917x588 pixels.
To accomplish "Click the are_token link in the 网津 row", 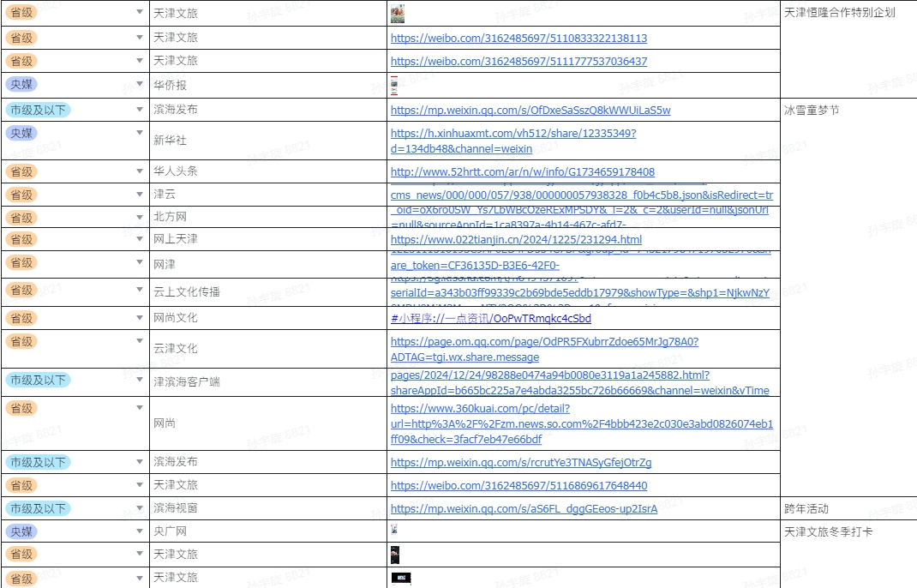I will pyautogui.click(x=475, y=265).
